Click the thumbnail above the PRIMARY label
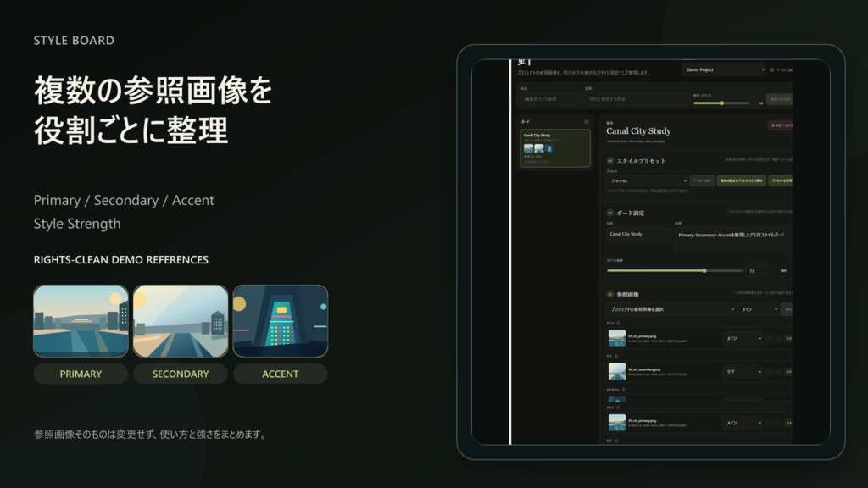 [81, 321]
